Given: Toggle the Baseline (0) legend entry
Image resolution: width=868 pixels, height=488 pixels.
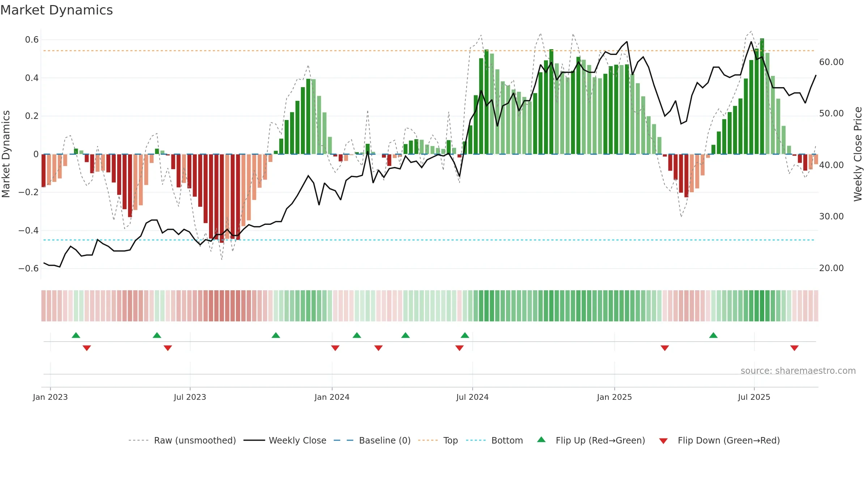Looking at the screenshot, I should 372,441.
